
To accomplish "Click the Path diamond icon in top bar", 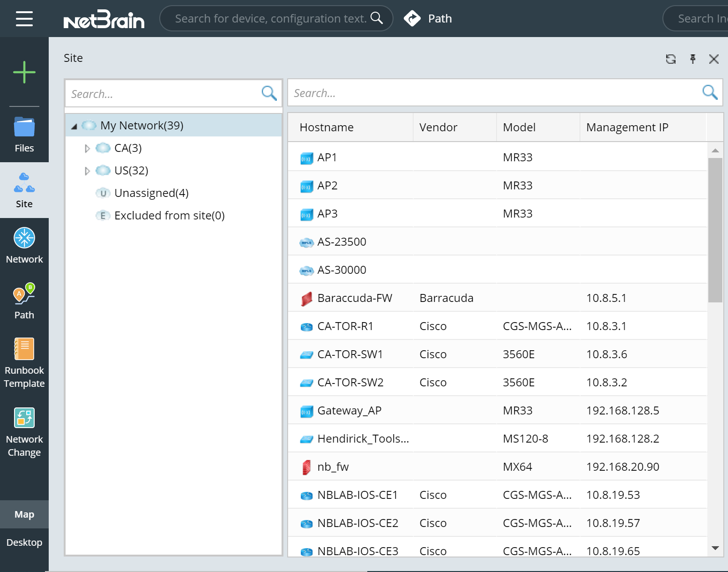I will 412,19.
